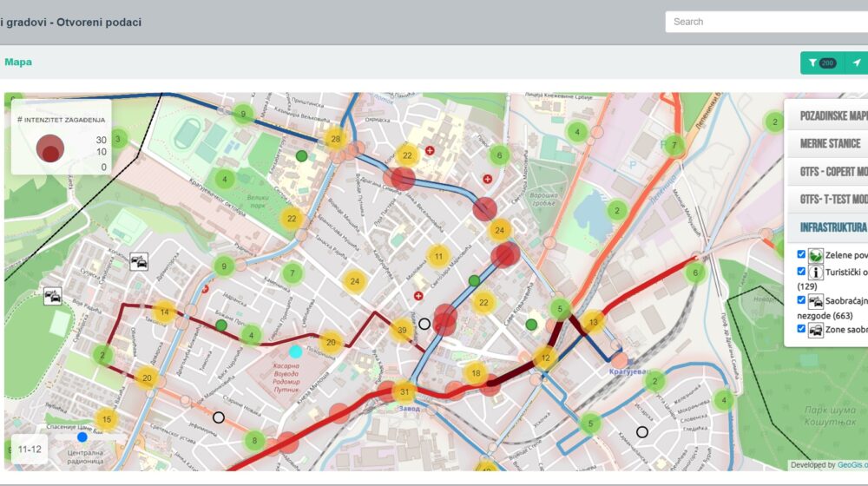Select the cluster marker labeled 28
The image size is (868, 486).
(x=335, y=139)
